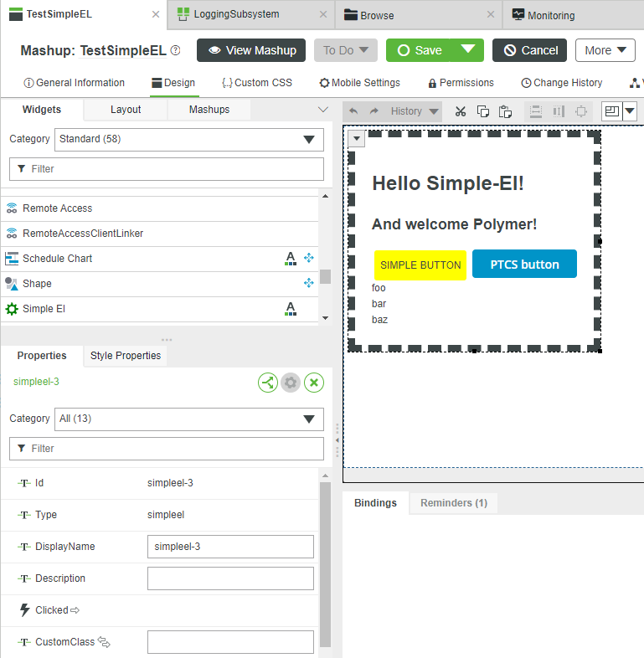Click the widgets Filter input field

[x=167, y=169]
